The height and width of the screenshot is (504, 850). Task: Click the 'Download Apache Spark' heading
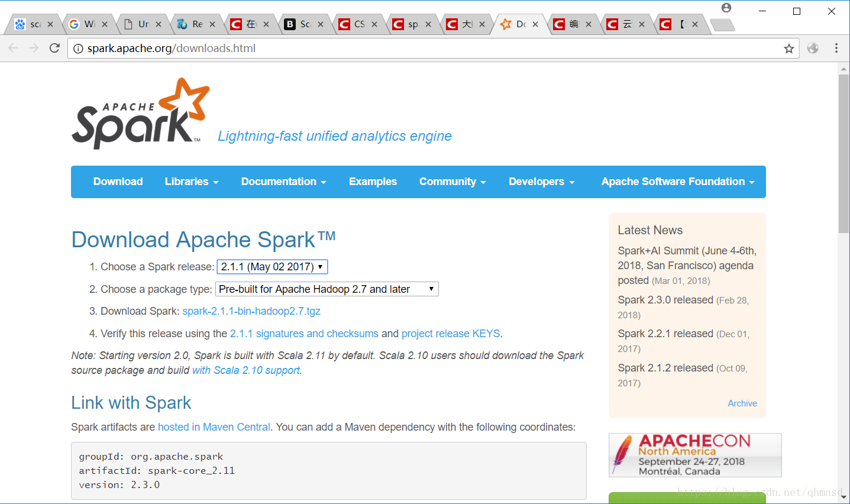[x=203, y=240]
